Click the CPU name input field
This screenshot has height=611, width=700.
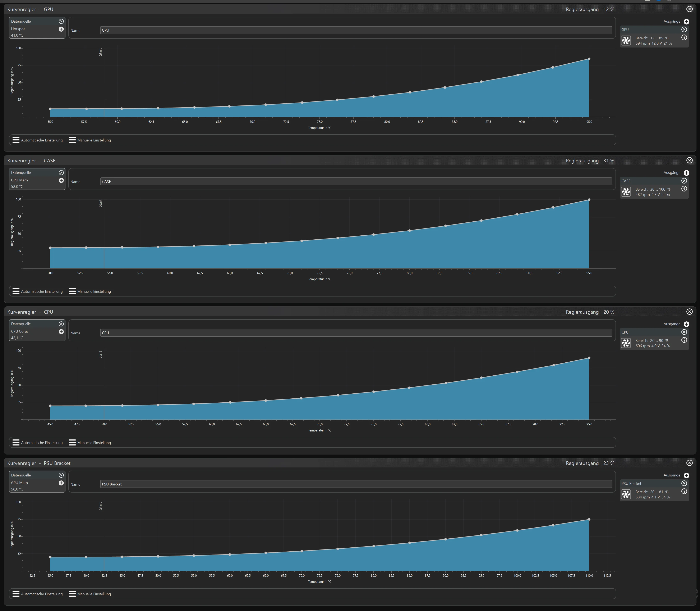pos(356,333)
